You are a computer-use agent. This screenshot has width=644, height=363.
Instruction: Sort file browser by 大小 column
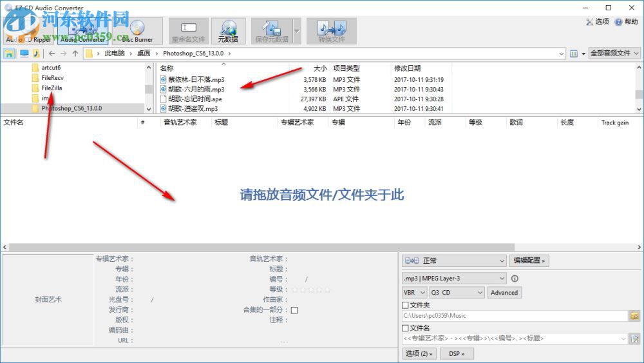pyautogui.click(x=310, y=68)
